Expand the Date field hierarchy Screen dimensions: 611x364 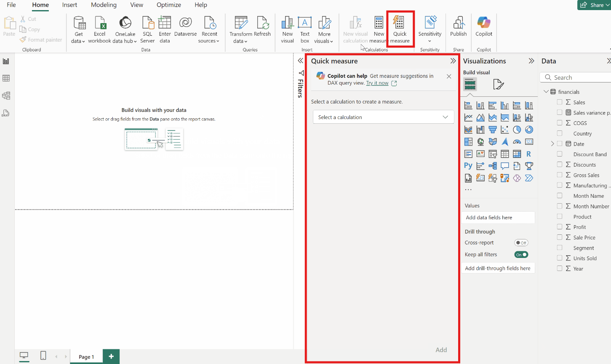[552, 144]
